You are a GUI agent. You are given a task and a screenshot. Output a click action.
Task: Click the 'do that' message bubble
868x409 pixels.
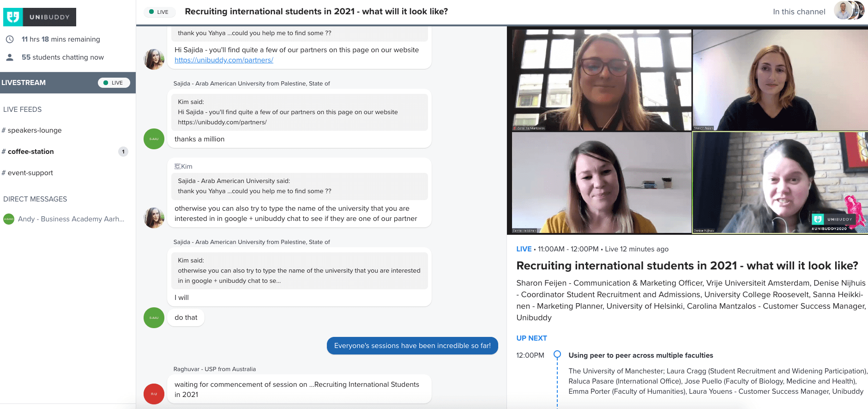point(186,317)
